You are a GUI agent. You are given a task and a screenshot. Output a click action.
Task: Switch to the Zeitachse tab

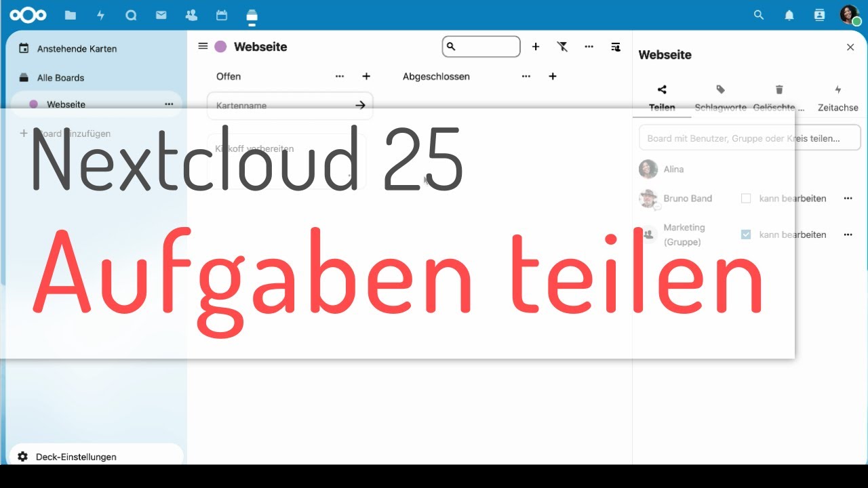coord(838,98)
